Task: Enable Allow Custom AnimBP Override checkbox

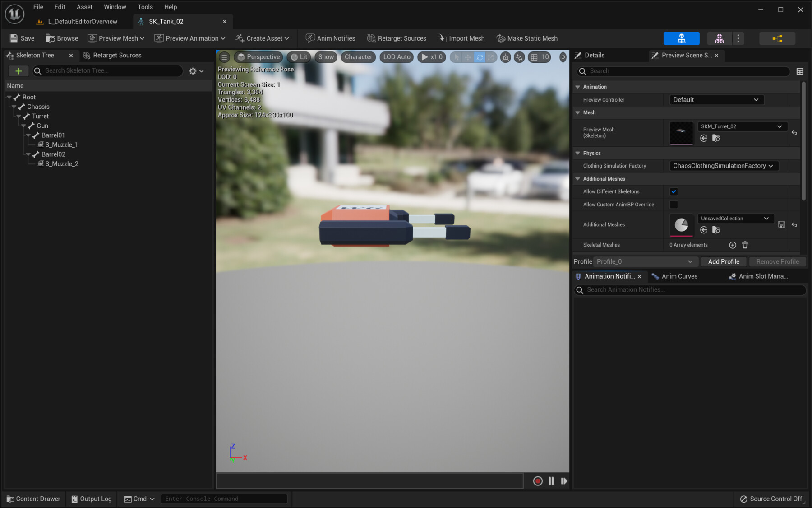Action: (x=674, y=205)
